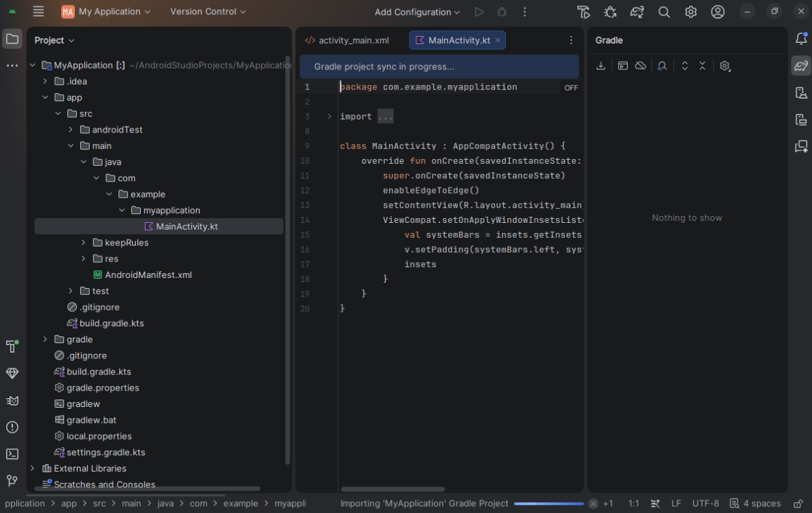Viewport: 812px width, 513px height.
Task: Collapse the app folder
Action: 45,97
